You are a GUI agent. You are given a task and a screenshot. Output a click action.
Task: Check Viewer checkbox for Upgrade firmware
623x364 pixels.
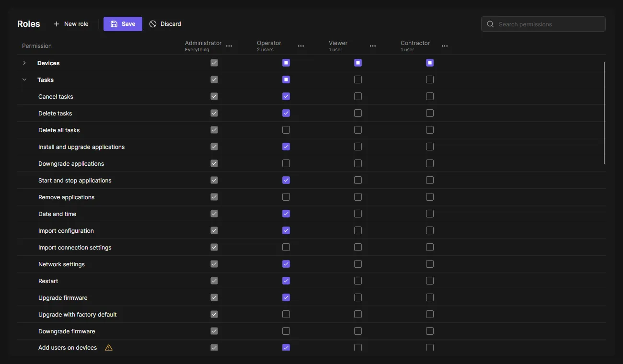pos(358,297)
